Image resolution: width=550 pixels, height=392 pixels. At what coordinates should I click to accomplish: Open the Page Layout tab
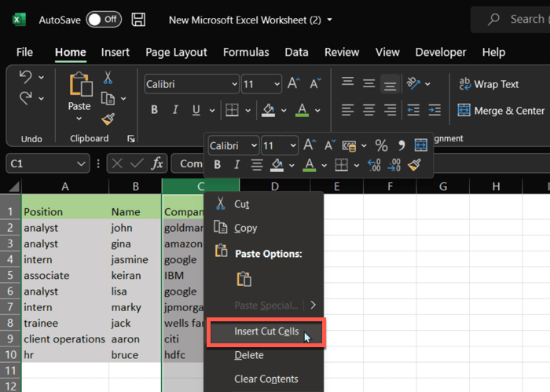coord(176,53)
